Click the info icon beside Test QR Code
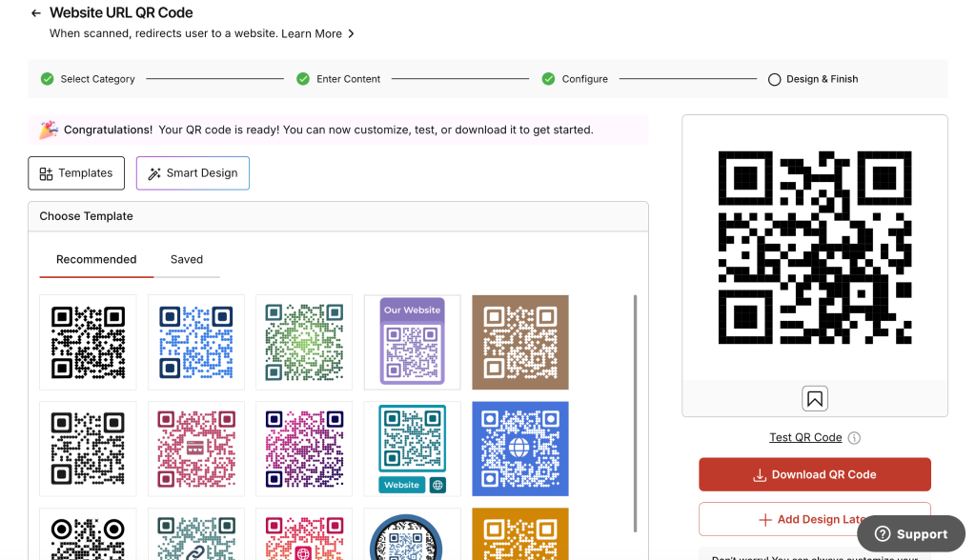The width and height of the screenshot is (976, 560). tap(855, 438)
